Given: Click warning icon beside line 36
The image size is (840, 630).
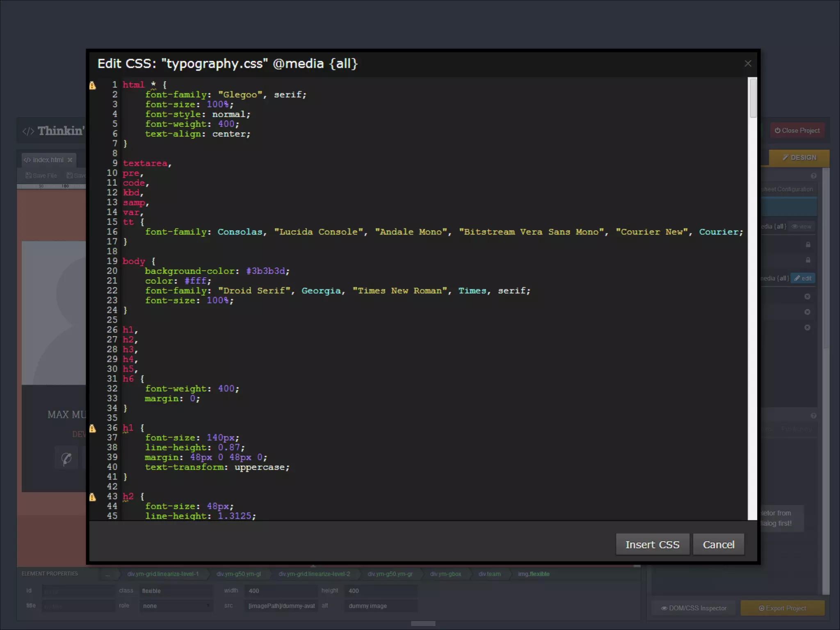Looking at the screenshot, I should tap(93, 429).
